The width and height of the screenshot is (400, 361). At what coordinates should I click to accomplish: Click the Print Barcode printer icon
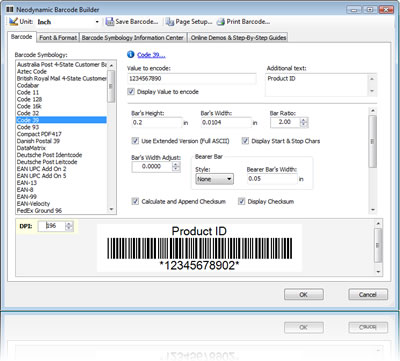221,22
